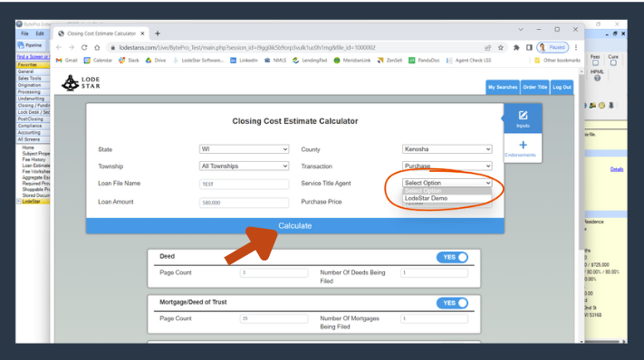Open the County dropdown

[x=447, y=149]
